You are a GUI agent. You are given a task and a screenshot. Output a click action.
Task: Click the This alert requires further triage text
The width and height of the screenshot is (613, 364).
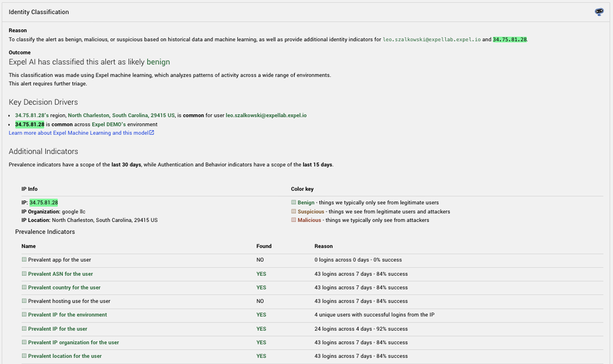tap(48, 84)
